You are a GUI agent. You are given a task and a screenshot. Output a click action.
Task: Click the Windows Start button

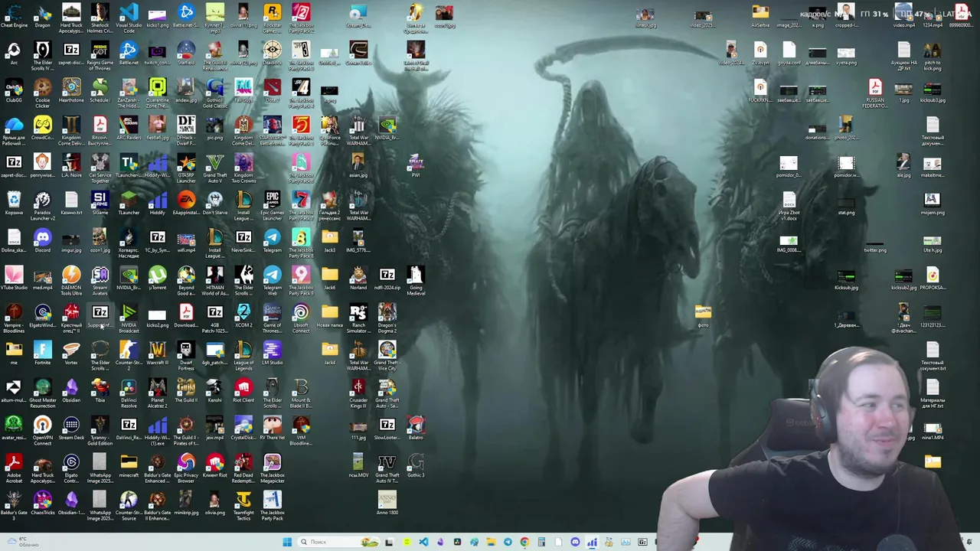tap(287, 542)
